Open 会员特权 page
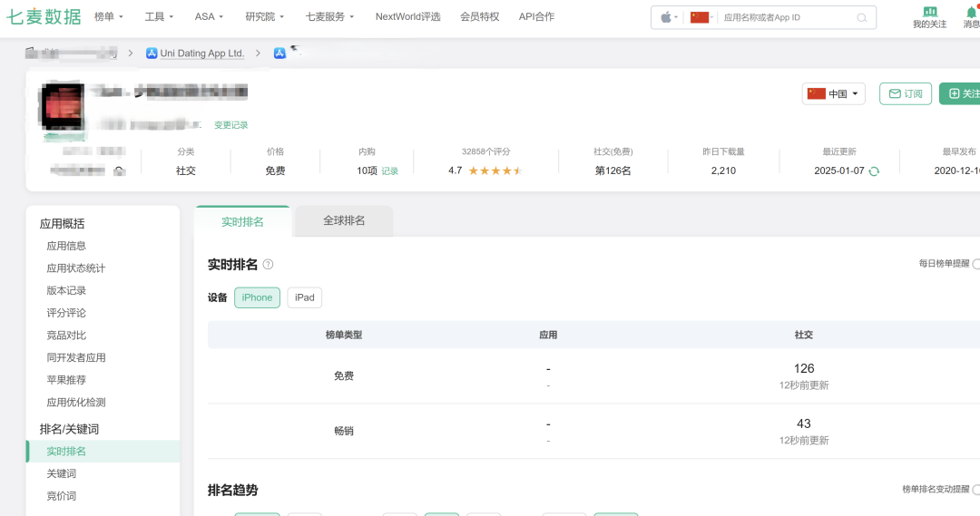 [479, 17]
